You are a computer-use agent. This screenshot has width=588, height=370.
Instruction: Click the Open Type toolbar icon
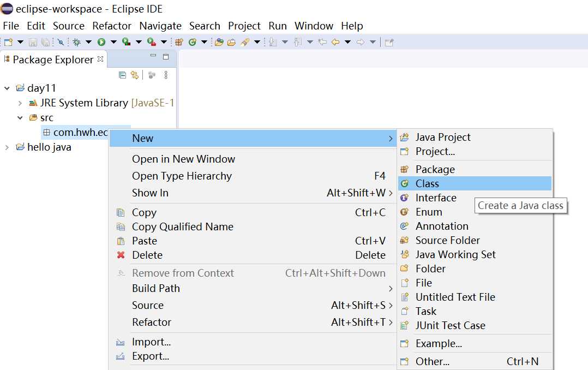(219, 42)
